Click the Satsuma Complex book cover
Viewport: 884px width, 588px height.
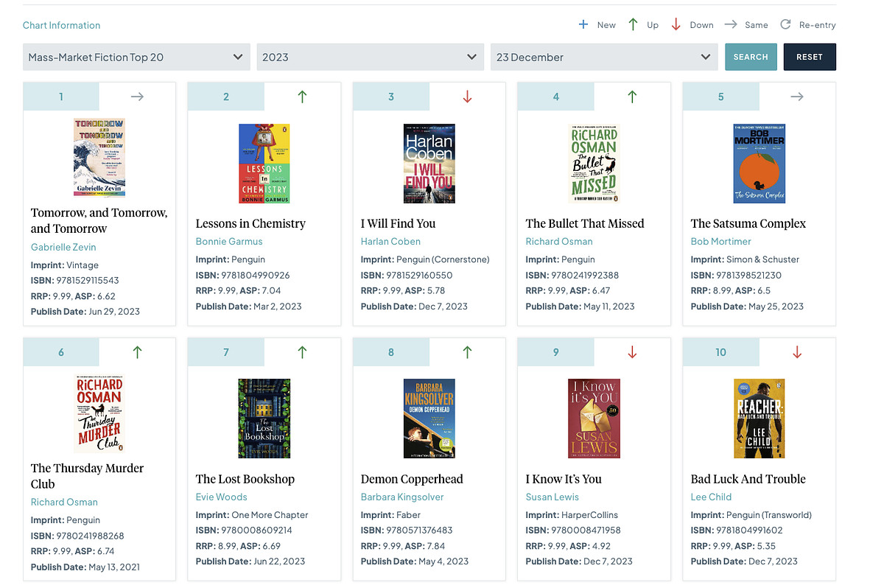tap(760, 164)
